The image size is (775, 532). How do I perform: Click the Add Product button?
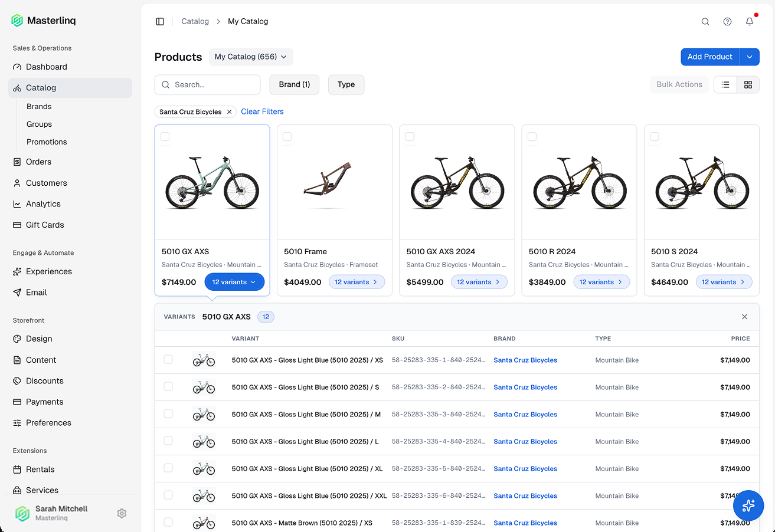coord(710,57)
